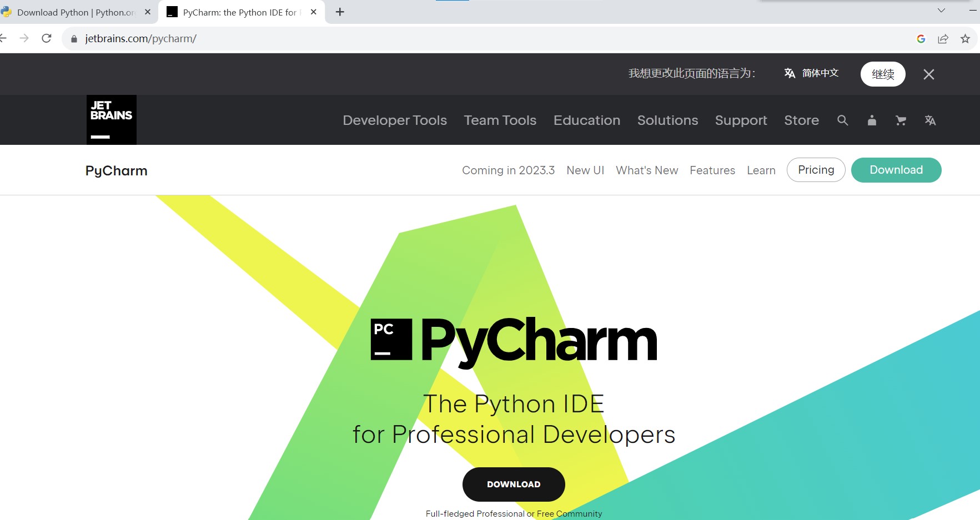Open a new browser tab
Screen dimensions: 980x520
click(340, 12)
